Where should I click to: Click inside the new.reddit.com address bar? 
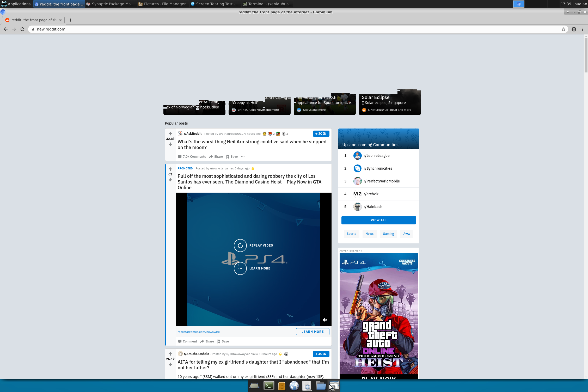[156, 29]
